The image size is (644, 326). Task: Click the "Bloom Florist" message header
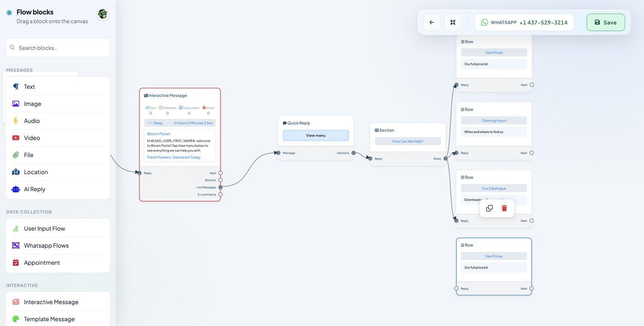159,134
